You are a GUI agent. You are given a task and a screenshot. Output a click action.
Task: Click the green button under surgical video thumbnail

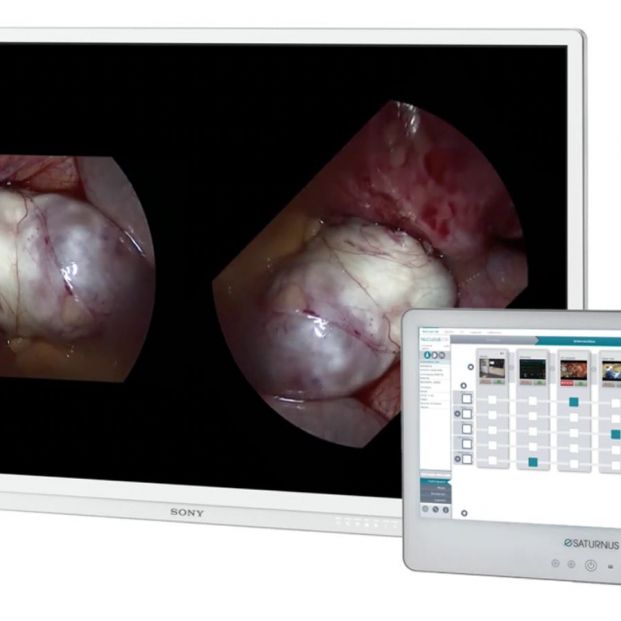[581, 383]
